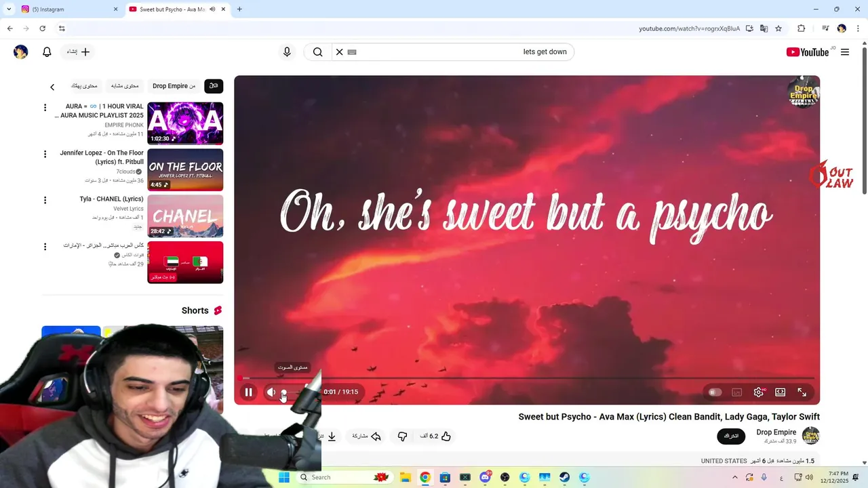Viewport: 868px width, 488px height.
Task: Select the 'من Drop Empire' chip
Action: pos(174,86)
